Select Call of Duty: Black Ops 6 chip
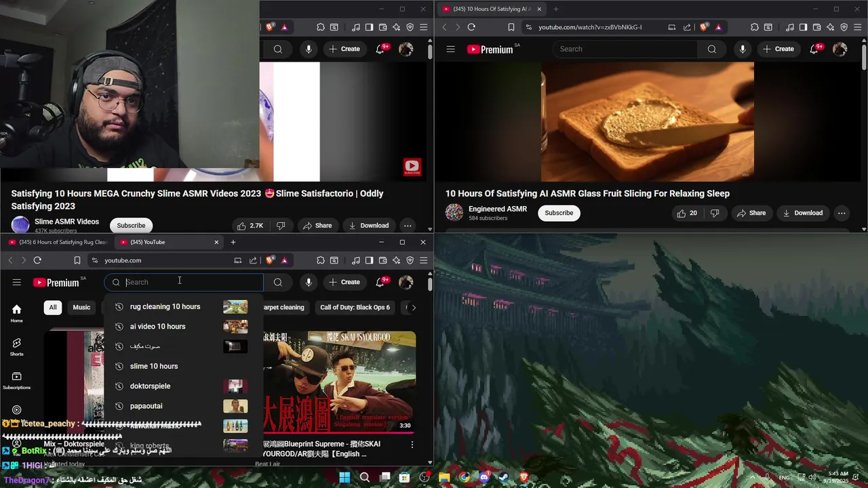The height and width of the screenshot is (488, 868). click(x=355, y=308)
